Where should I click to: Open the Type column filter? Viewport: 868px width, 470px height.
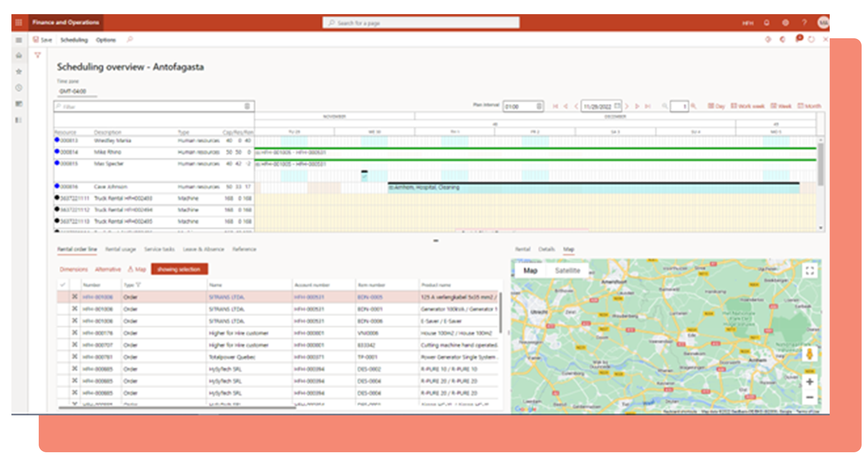pos(138,285)
